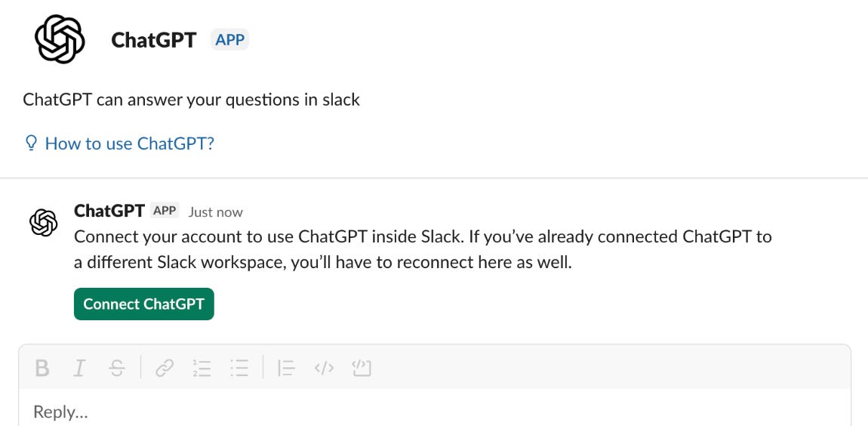Apply strikethrough formatting to reply
Viewport: 868px width, 426px height.
(116, 368)
